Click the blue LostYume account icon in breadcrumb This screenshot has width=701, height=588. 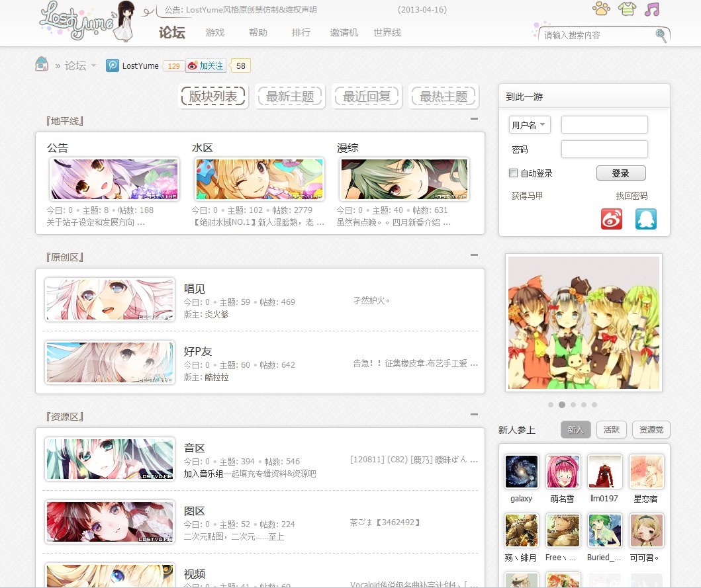click(x=113, y=65)
